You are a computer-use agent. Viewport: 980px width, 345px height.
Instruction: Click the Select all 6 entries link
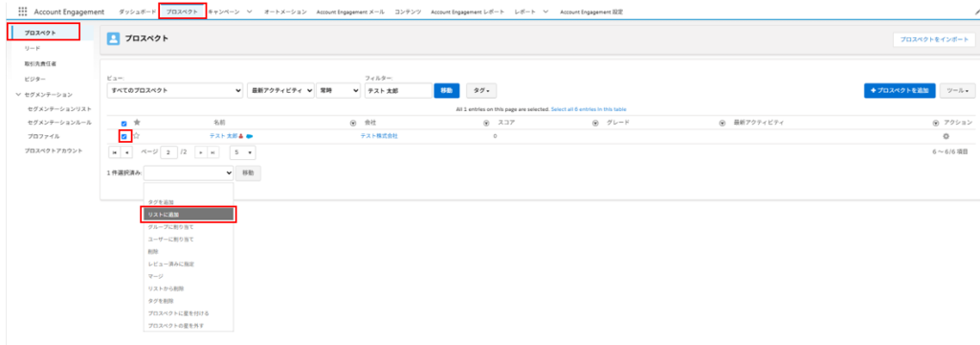(589, 109)
